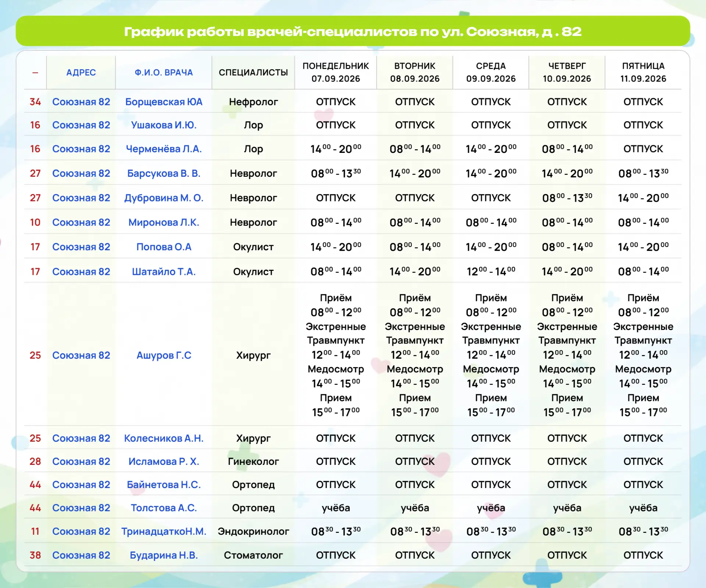Image resolution: width=706 pixels, height=588 pixels.
Task: Open doctor name Борщевская ЮА
Action: coord(164,102)
